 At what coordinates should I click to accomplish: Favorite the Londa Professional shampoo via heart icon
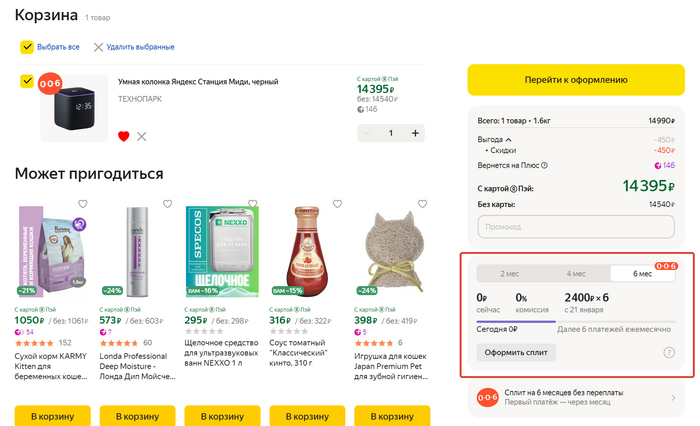[167, 204]
